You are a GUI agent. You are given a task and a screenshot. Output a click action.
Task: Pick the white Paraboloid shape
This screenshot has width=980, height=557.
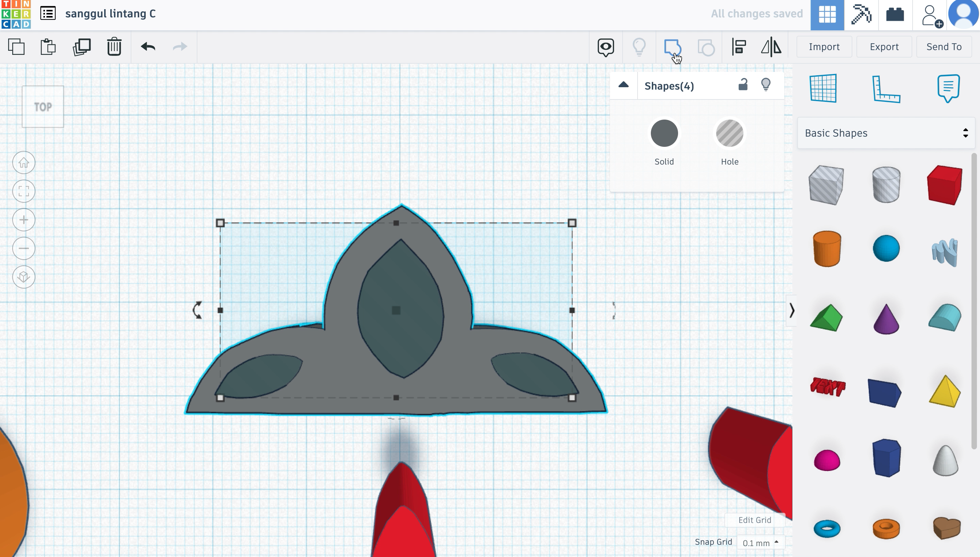pos(946,460)
